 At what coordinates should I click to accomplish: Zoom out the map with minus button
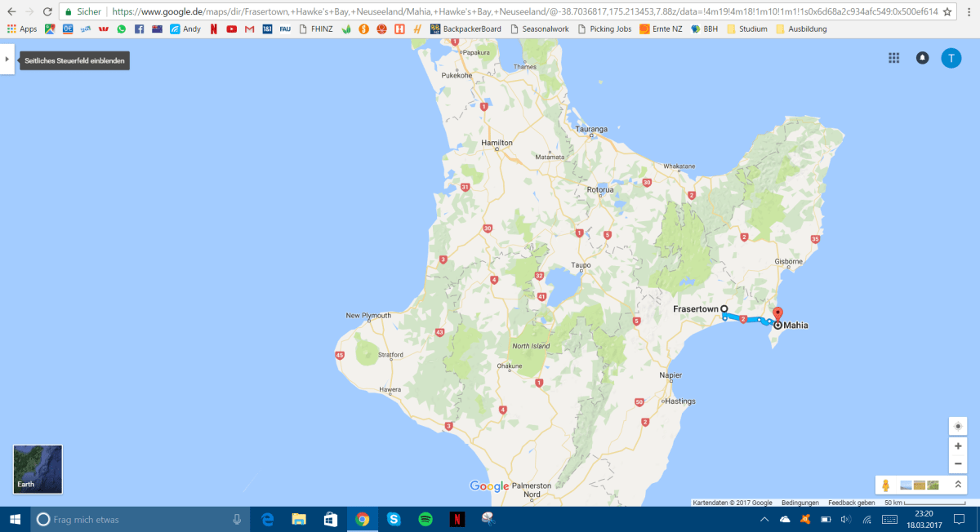(958, 464)
